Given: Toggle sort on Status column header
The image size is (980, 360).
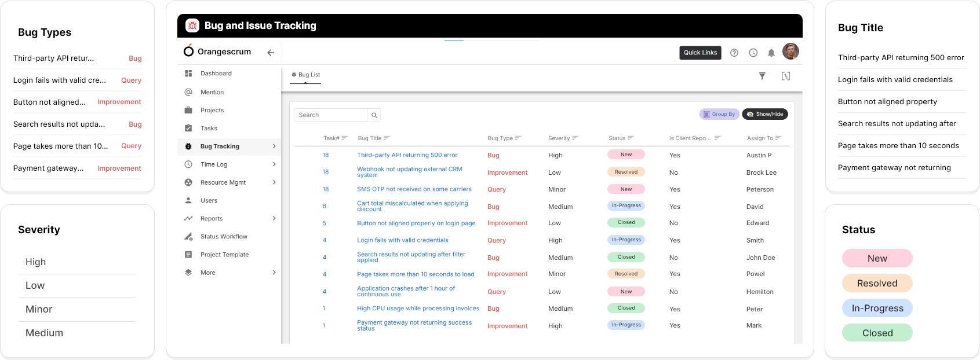Looking at the screenshot, I should point(621,138).
